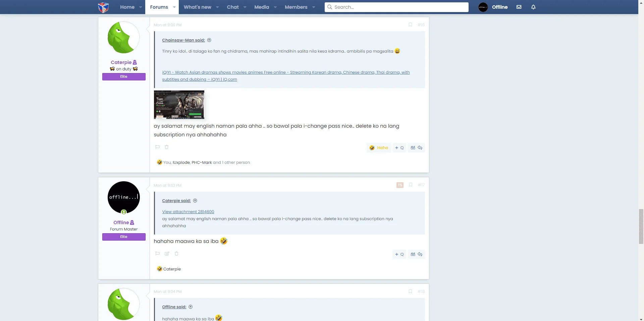Click the page vertical scrollbar thumb
The height and width of the screenshot is (321, 644).
pyautogui.click(x=641, y=226)
